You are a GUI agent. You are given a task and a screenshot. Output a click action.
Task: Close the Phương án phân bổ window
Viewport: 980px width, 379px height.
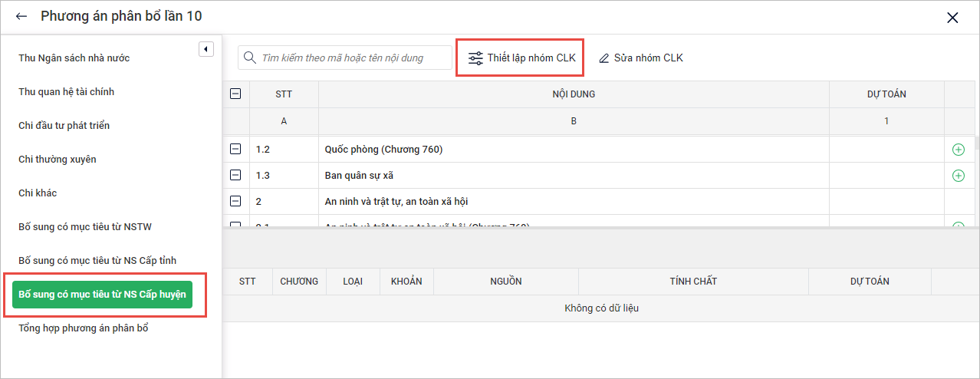click(x=952, y=17)
